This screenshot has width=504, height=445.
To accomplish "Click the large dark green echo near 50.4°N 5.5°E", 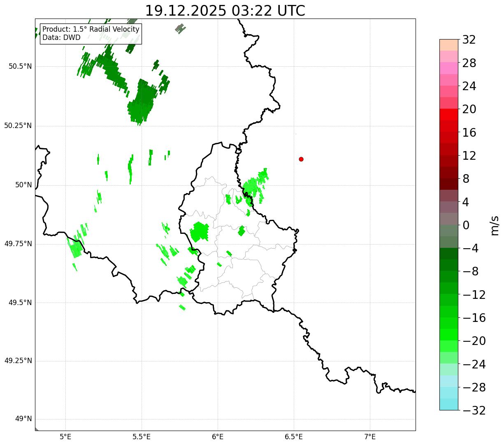I will pos(142,101).
